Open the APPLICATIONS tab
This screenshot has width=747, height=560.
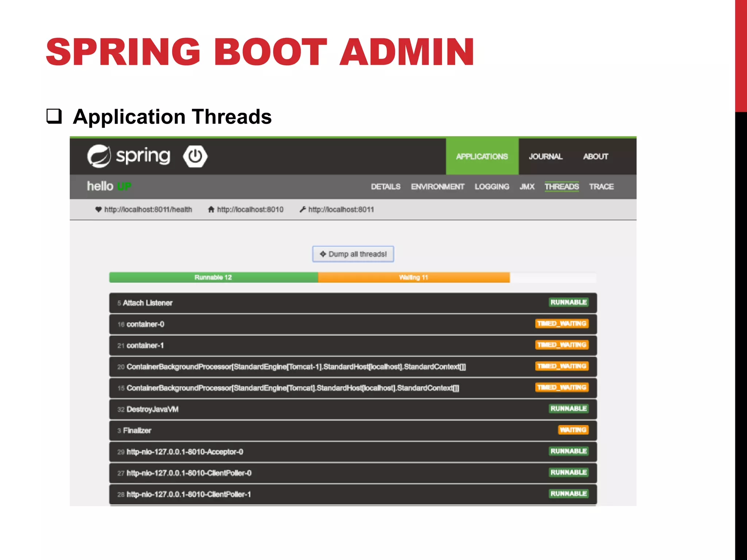pyautogui.click(x=482, y=157)
